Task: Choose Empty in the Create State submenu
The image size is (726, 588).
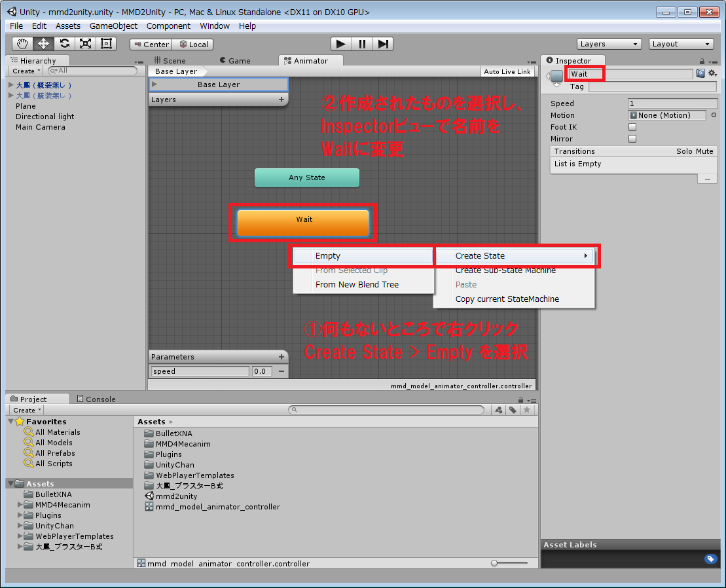Action: 363,256
